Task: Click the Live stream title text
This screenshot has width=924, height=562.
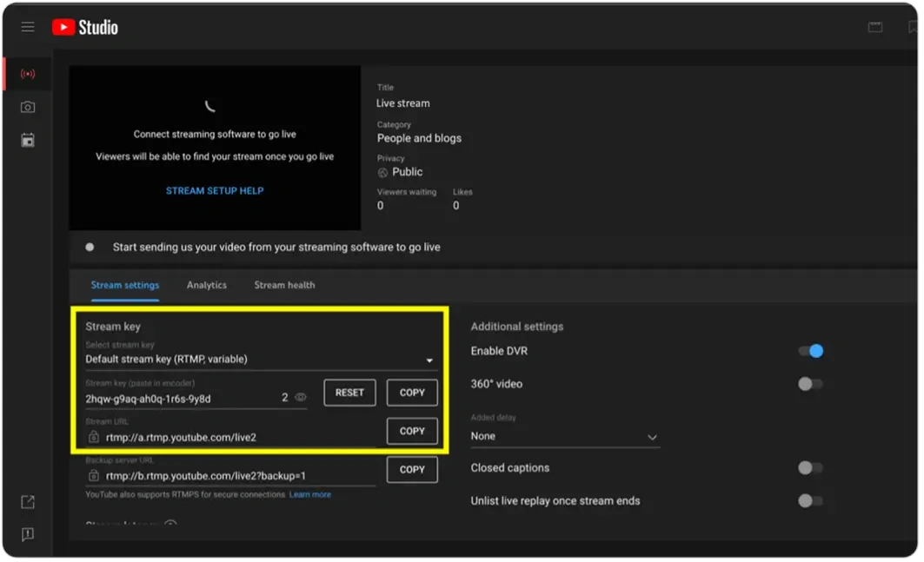Action: point(403,103)
